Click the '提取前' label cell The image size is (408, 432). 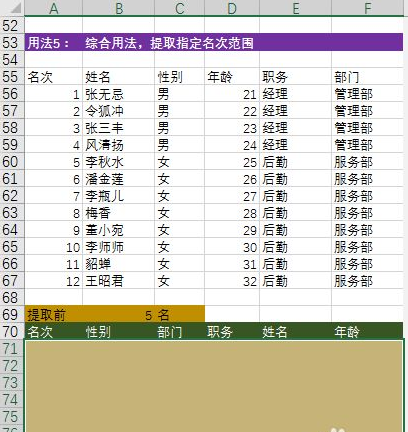[54, 314]
